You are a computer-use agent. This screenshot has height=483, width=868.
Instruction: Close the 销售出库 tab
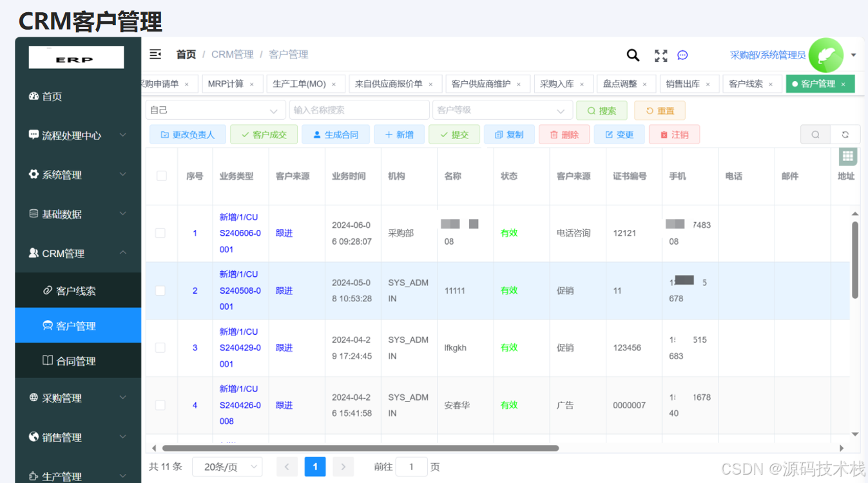708,84
